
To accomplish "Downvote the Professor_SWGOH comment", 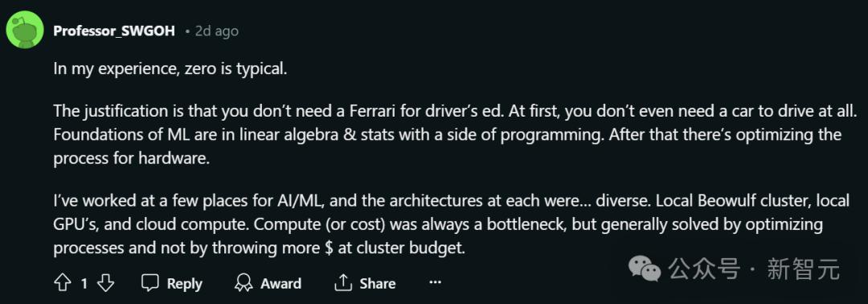I will 105,284.
